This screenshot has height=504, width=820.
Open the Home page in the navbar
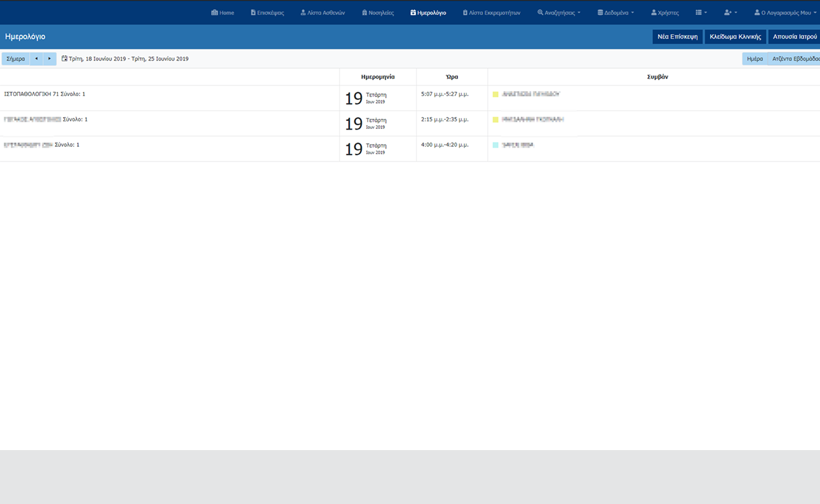tap(223, 12)
